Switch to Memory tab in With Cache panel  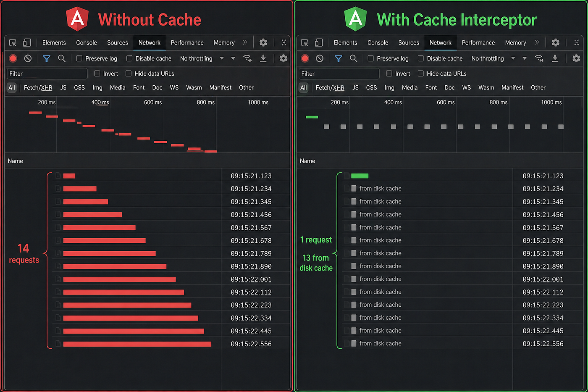516,42
